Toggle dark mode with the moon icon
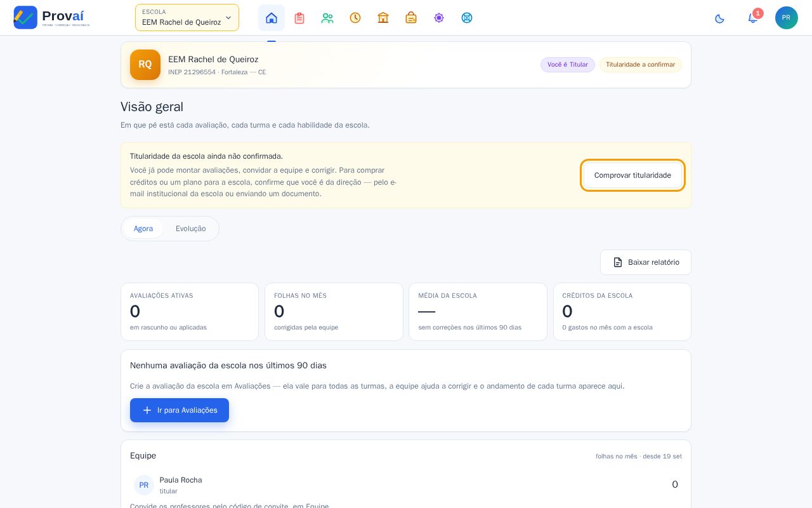Image resolution: width=812 pixels, height=508 pixels. pos(719,18)
